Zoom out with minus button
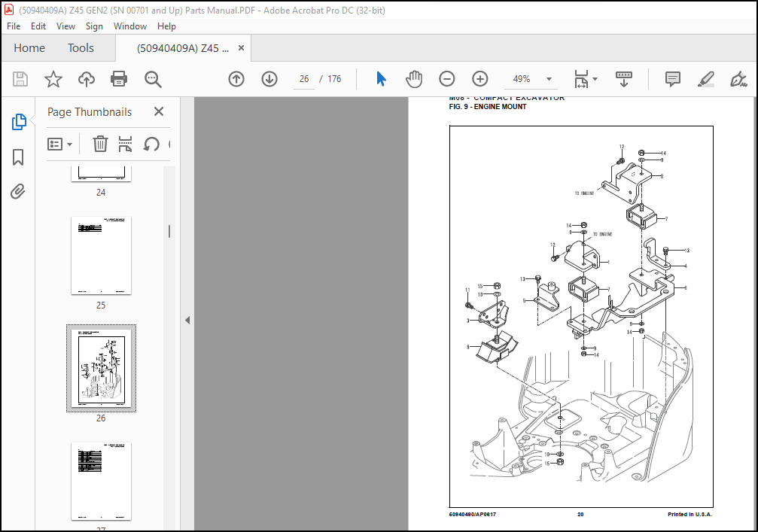 (446, 79)
